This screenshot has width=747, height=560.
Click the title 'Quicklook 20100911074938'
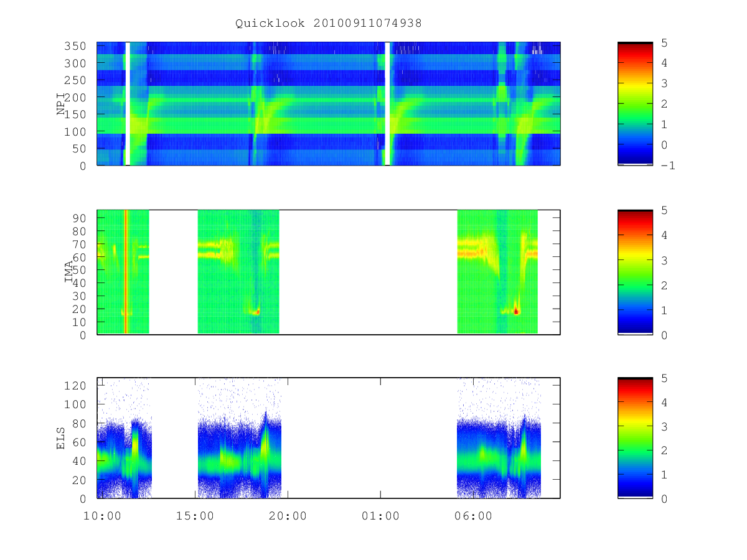pos(329,24)
